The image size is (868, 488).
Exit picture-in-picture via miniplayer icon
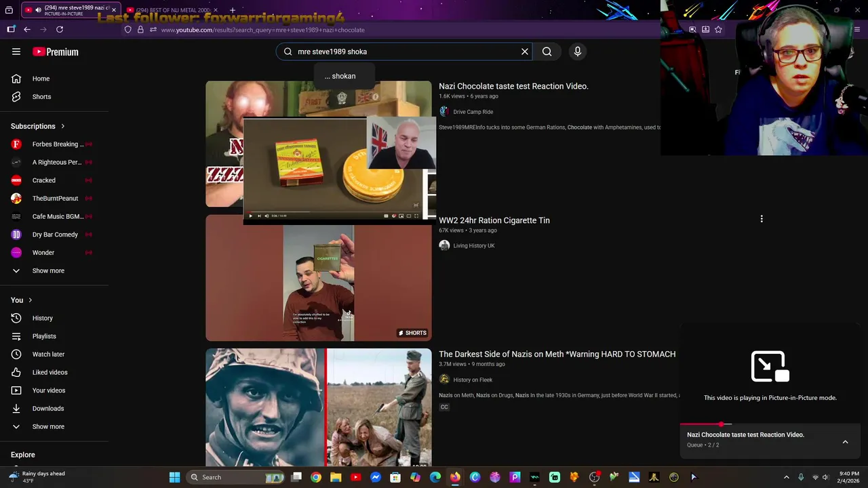pyautogui.click(x=770, y=367)
